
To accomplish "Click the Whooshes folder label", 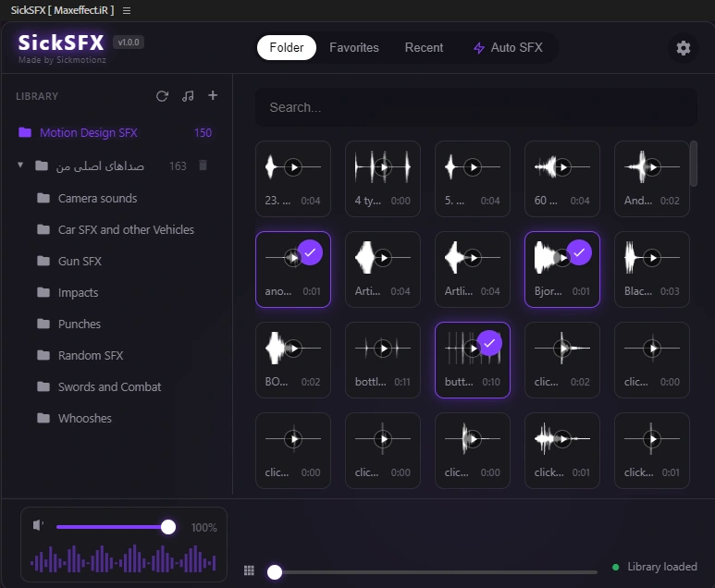I will click(85, 419).
